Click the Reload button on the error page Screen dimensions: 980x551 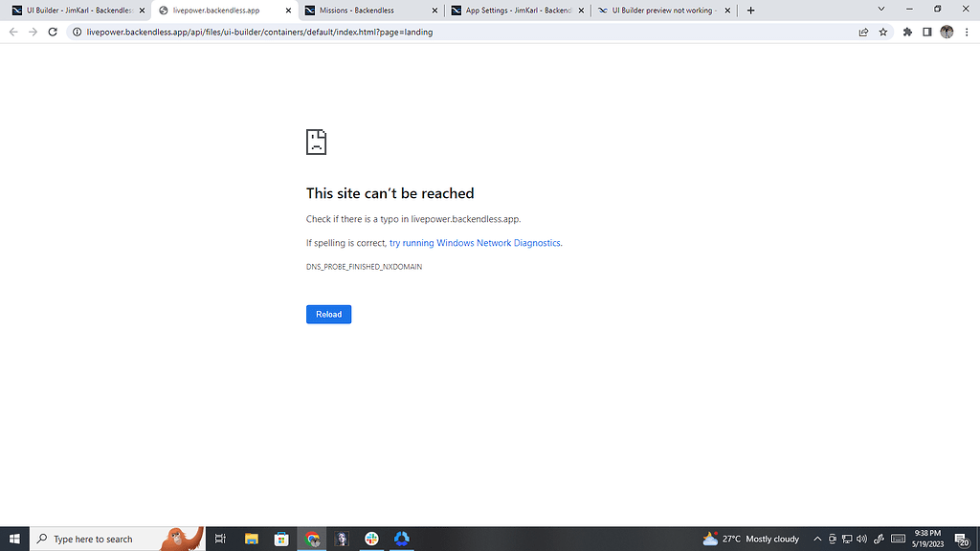328,314
